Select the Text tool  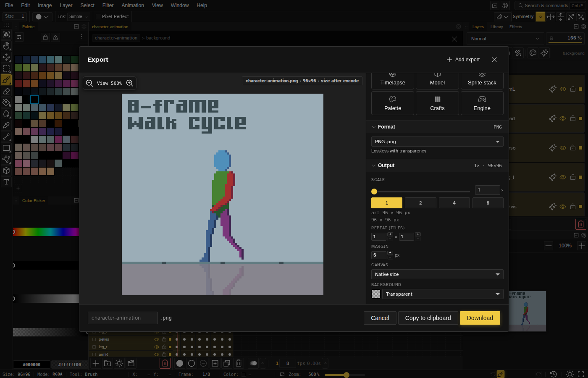(x=6, y=182)
